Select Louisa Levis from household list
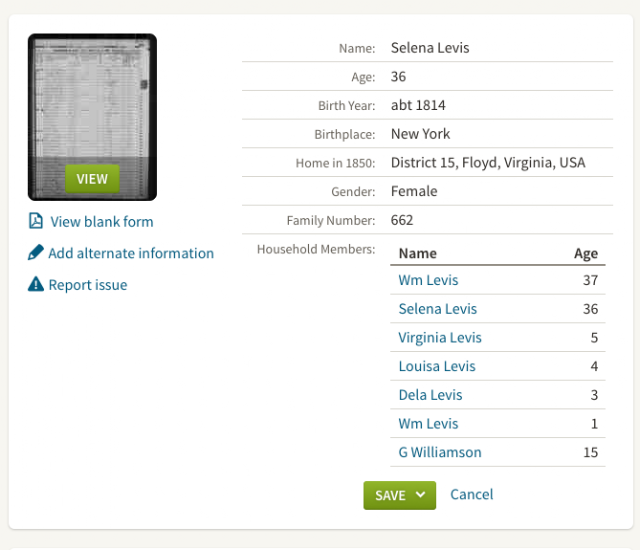Viewport: 640px width, 550px height. (x=437, y=366)
